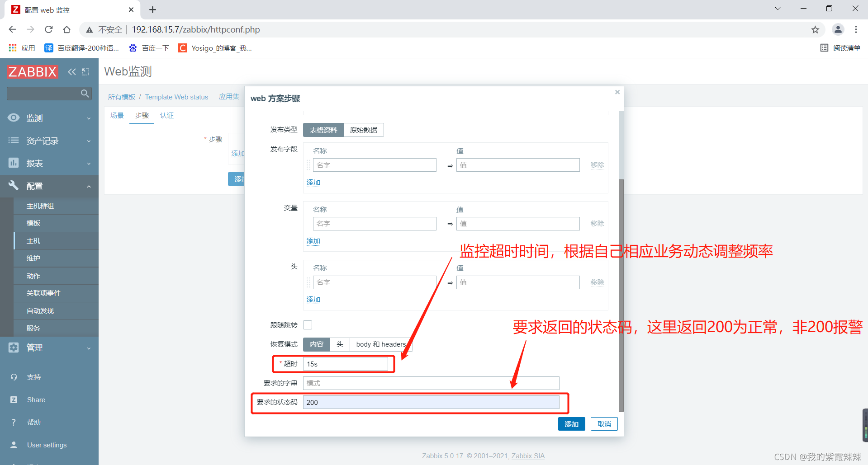Switch to the 步骤 tab
868x465 pixels.
[142, 116]
